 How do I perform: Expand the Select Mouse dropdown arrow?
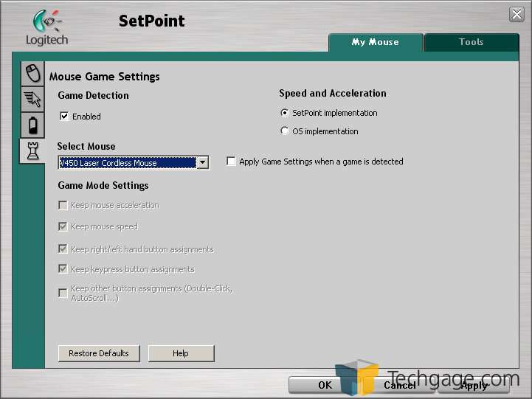click(203, 163)
